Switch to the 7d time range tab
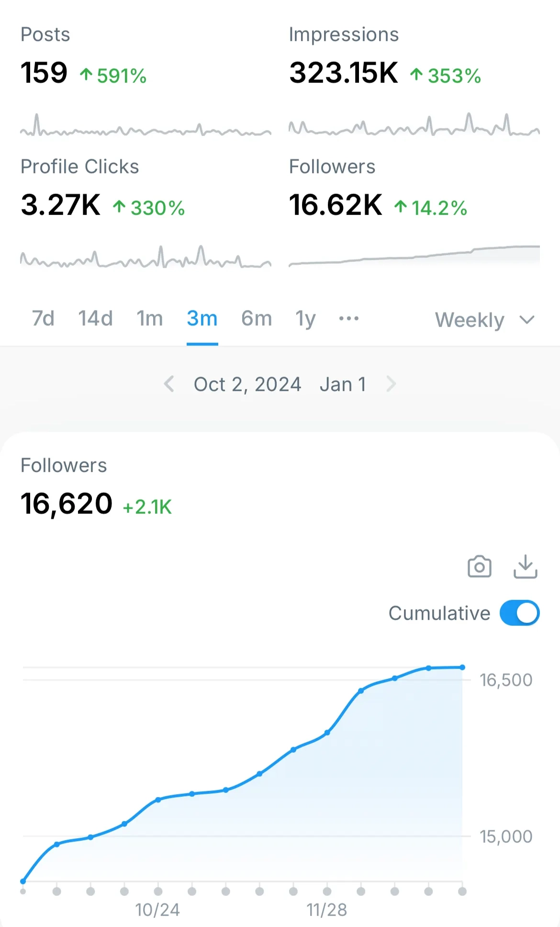Screen dimensions: 560x927 (x=42, y=318)
